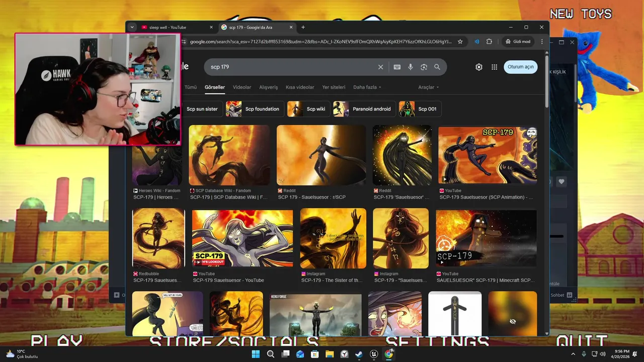This screenshot has height=362, width=644.
Task: View site information icon in address bar
Action: click(x=184, y=41)
